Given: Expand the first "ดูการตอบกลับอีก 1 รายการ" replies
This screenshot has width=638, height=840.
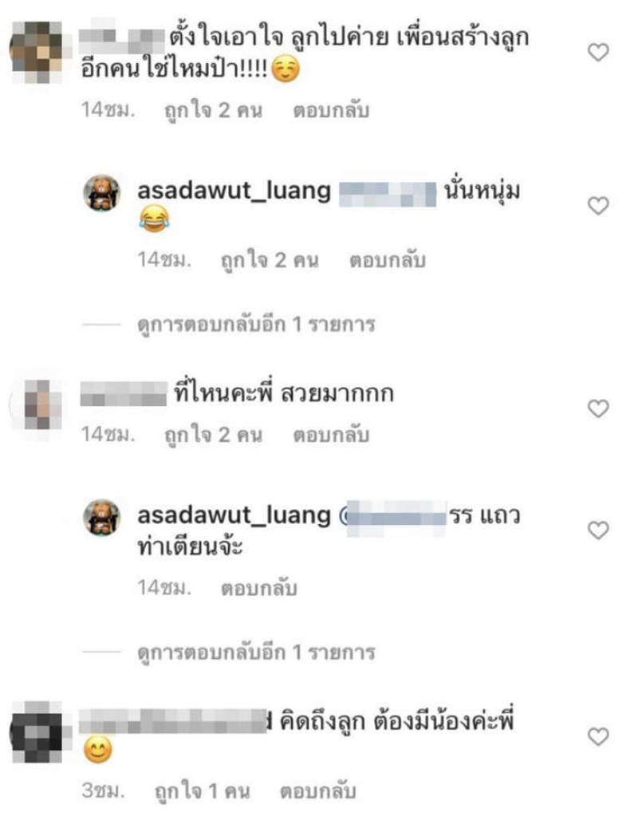Looking at the screenshot, I should coord(256,325).
